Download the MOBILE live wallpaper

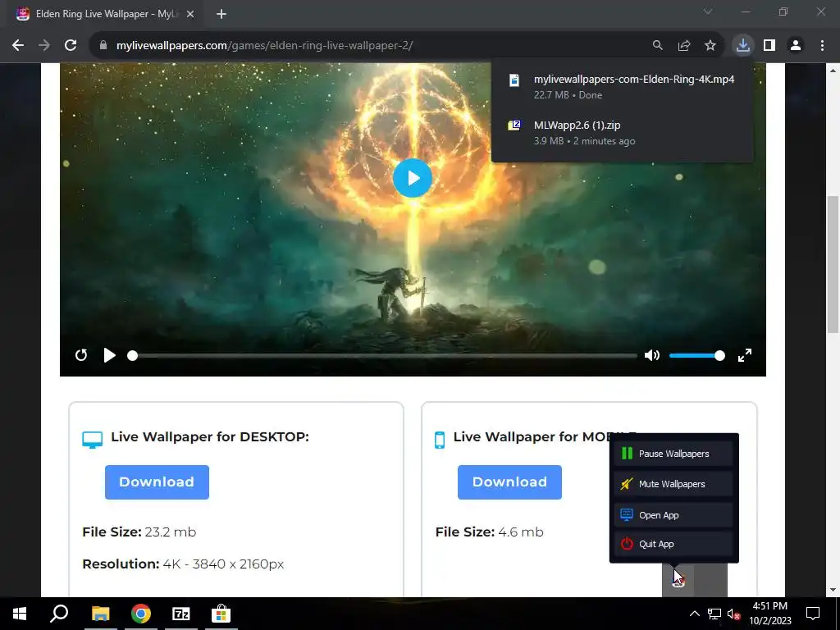(x=509, y=482)
